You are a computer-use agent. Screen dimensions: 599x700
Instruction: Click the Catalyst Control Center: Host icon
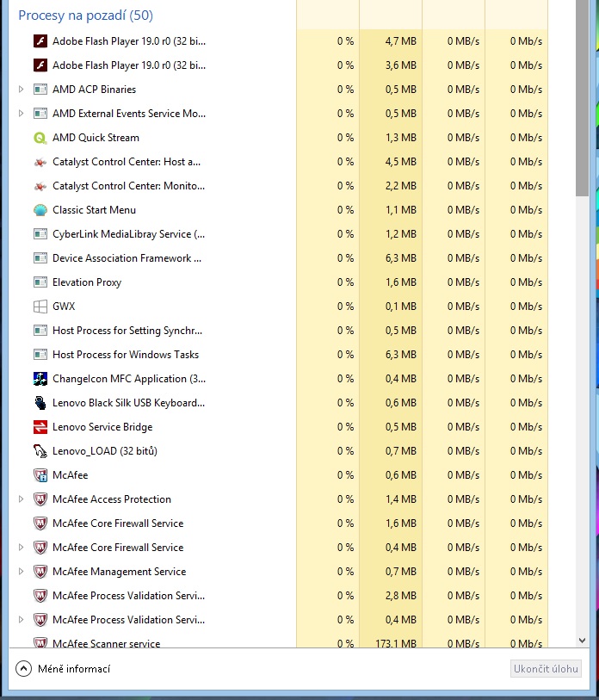click(40, 162)
